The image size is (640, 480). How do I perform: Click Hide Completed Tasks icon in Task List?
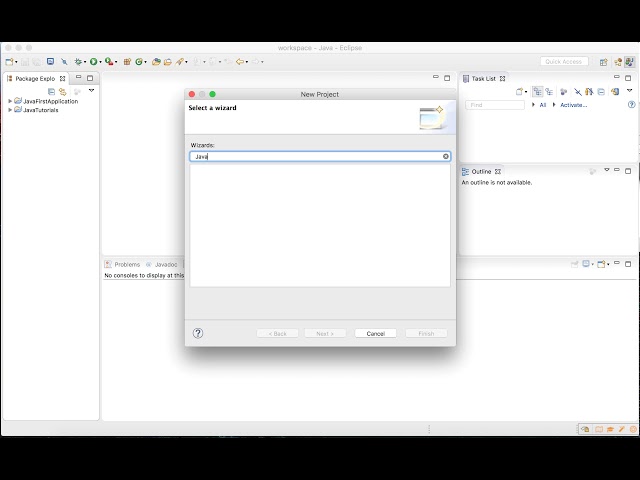(578, 91)
